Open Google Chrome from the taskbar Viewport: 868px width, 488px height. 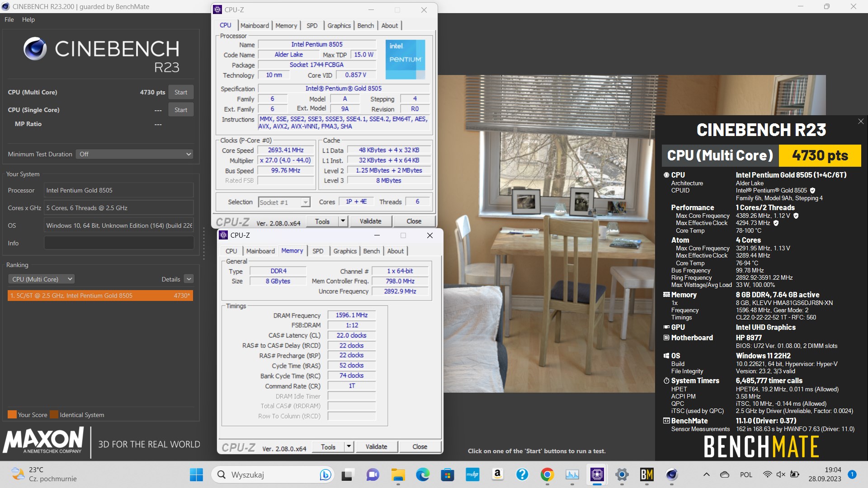click(x=547, y=475)
